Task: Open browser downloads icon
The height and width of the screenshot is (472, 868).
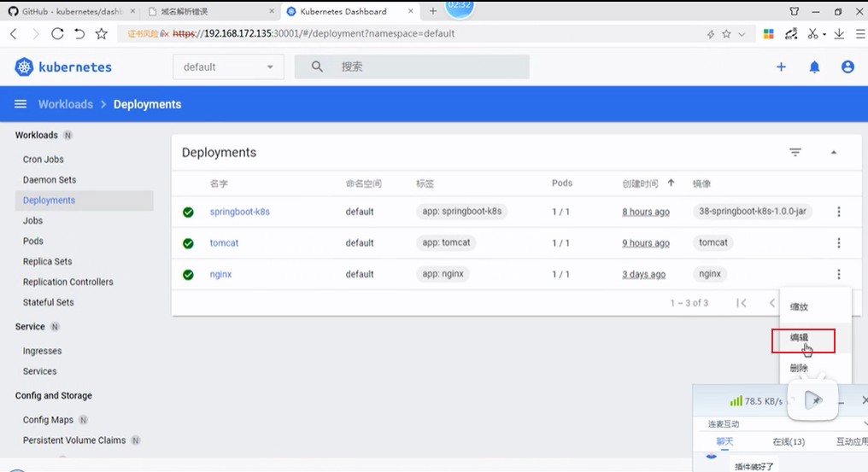Action: [839, 34]
